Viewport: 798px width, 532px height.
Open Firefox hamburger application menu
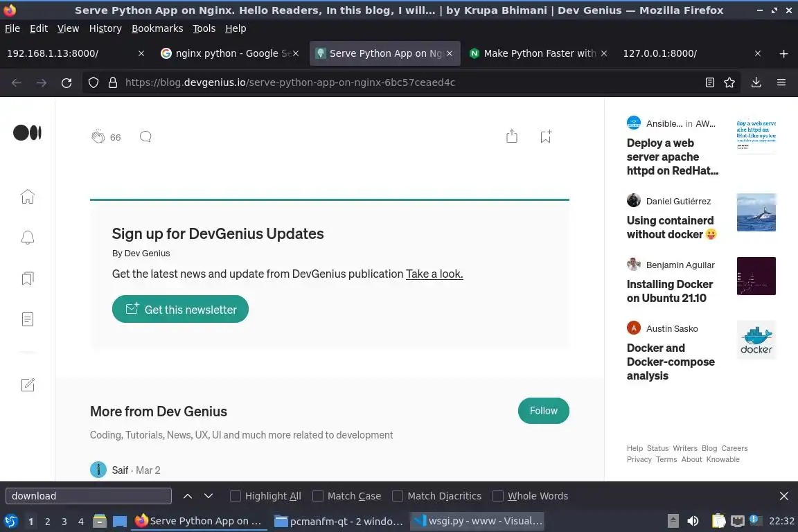(781, 82)
